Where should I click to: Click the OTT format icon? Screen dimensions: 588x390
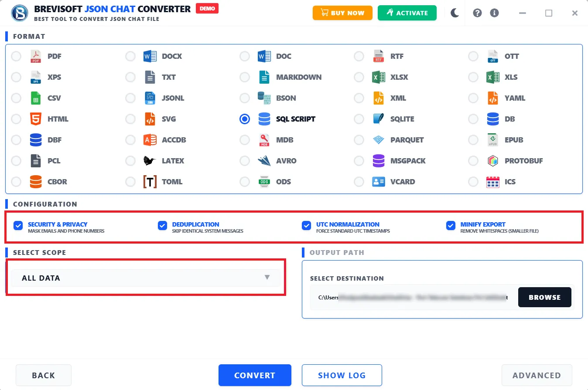click(x=493, y=56)
